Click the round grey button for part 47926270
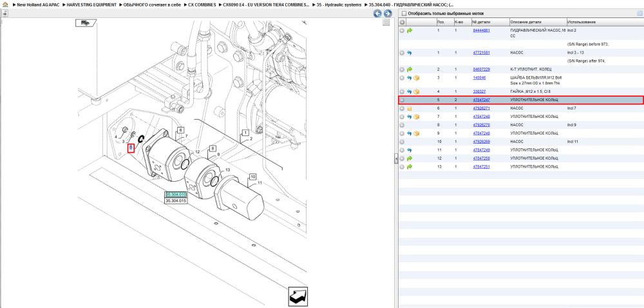This screenshot has height=308, width=644. pos(402,125)
